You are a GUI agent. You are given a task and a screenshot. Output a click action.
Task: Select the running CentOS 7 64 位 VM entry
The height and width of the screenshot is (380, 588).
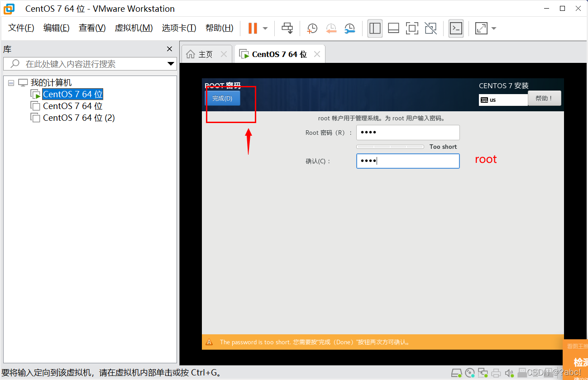72,95
